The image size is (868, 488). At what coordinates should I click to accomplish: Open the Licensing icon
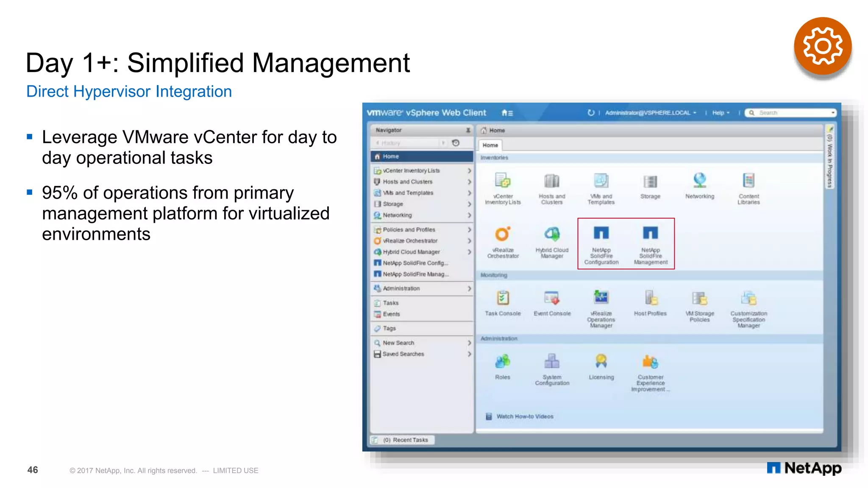601,361
